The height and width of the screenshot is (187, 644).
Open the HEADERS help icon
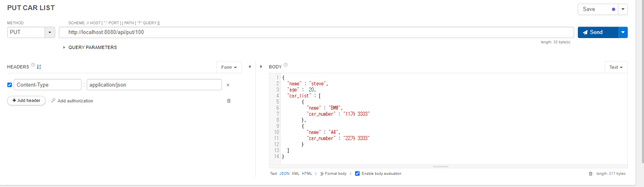(33, 65)
